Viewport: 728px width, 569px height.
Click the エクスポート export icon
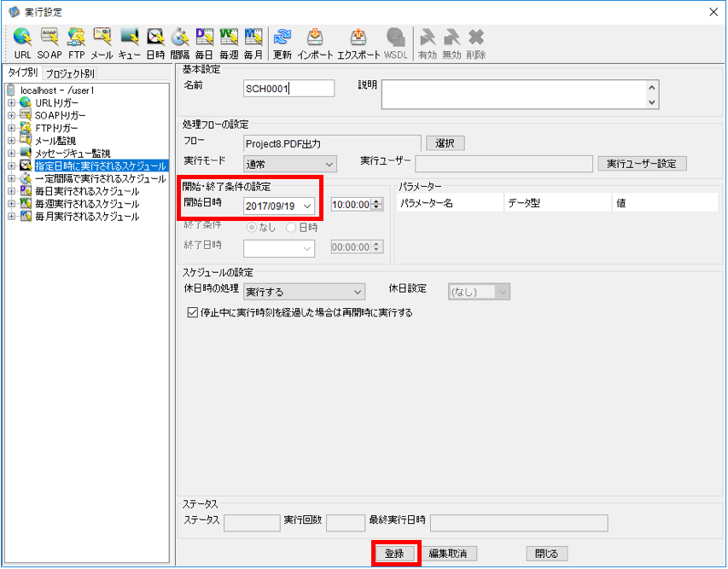coord(358,44)
